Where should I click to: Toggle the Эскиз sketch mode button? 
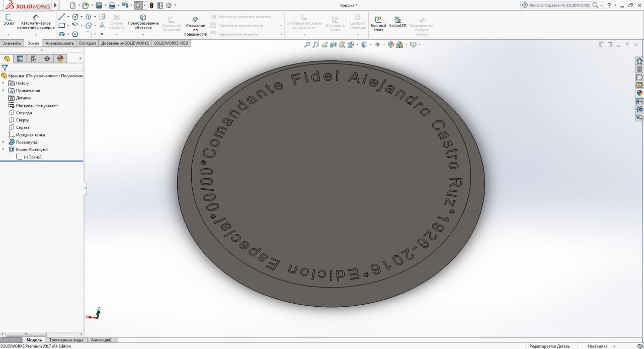coord(9,20)
